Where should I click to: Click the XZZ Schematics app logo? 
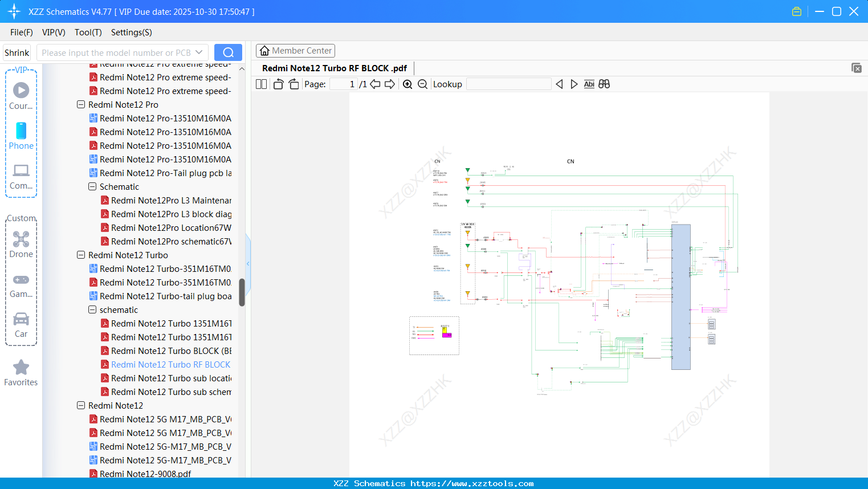[14, 11]
